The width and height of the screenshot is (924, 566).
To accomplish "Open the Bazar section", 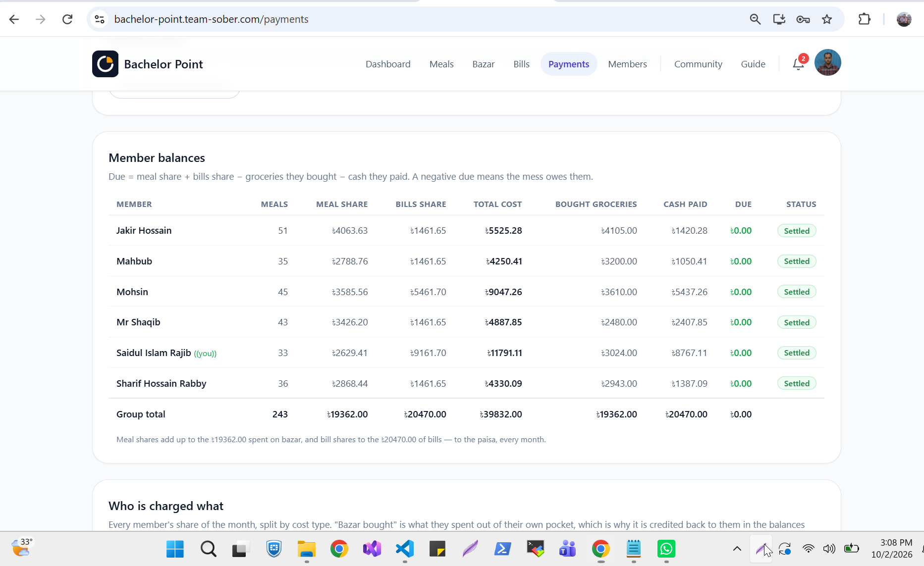I will pyautogui.click(x=484, y=64).
